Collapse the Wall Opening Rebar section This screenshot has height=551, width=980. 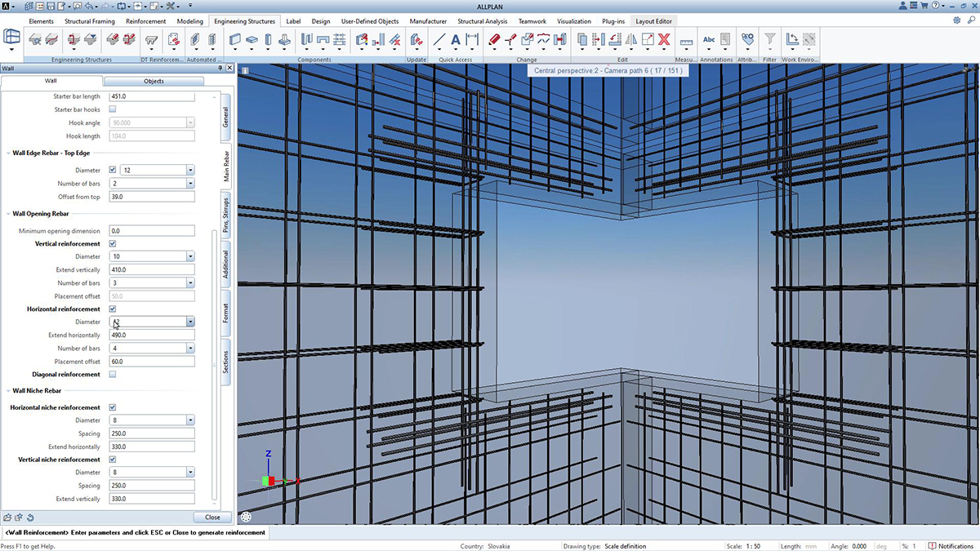click(x=8, y=214)
